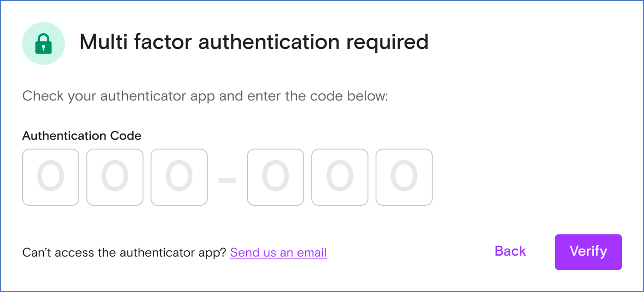644x292 pixels.
Task: Focus the fourth digit box after the dash
Action: point(275,177)
